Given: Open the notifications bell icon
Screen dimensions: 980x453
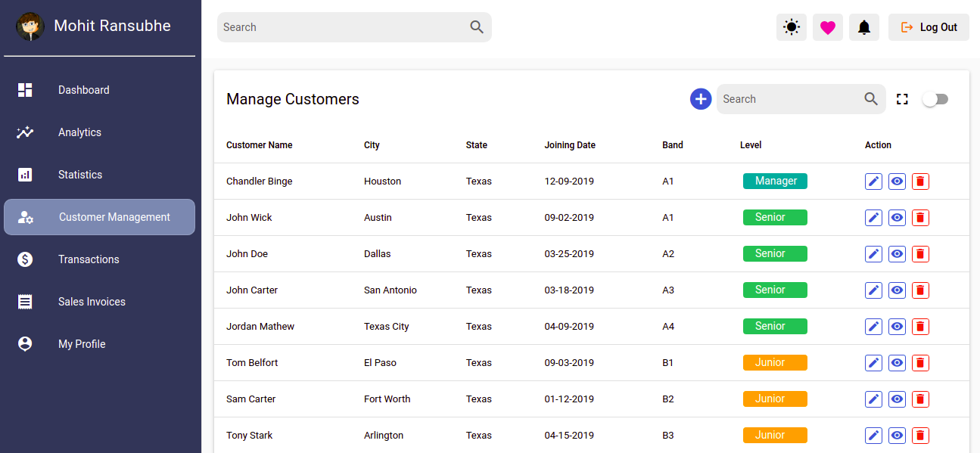Looking at the screenshot, I should (x=864, y=27).
